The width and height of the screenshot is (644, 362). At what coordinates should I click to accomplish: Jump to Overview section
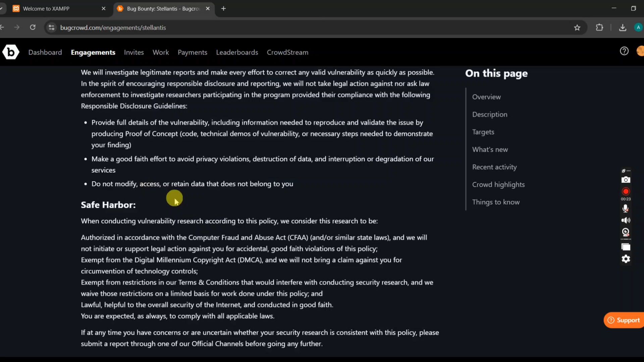[486, 97]
